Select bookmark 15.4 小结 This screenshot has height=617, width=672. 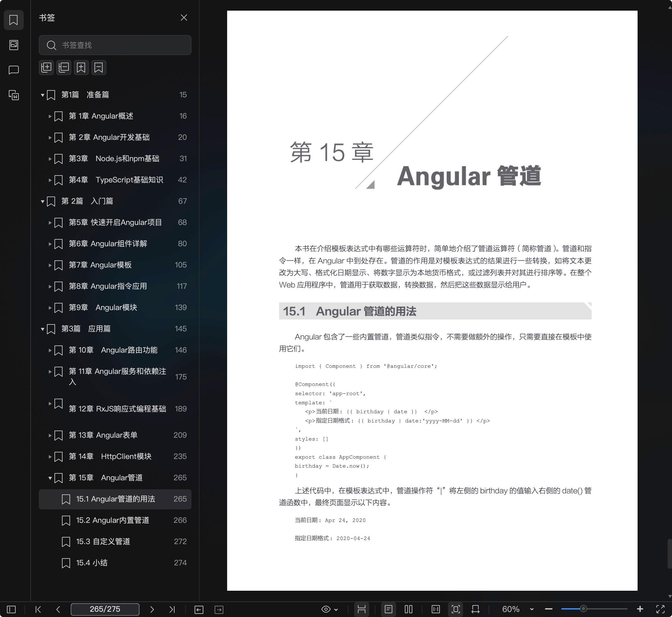click(x=115, y=563)
